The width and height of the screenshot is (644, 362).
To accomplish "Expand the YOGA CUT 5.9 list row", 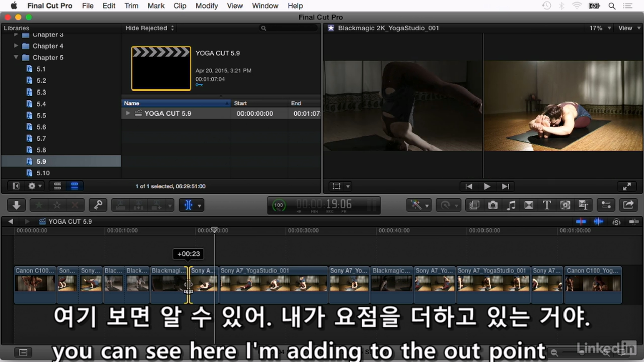I will point(128,113).
